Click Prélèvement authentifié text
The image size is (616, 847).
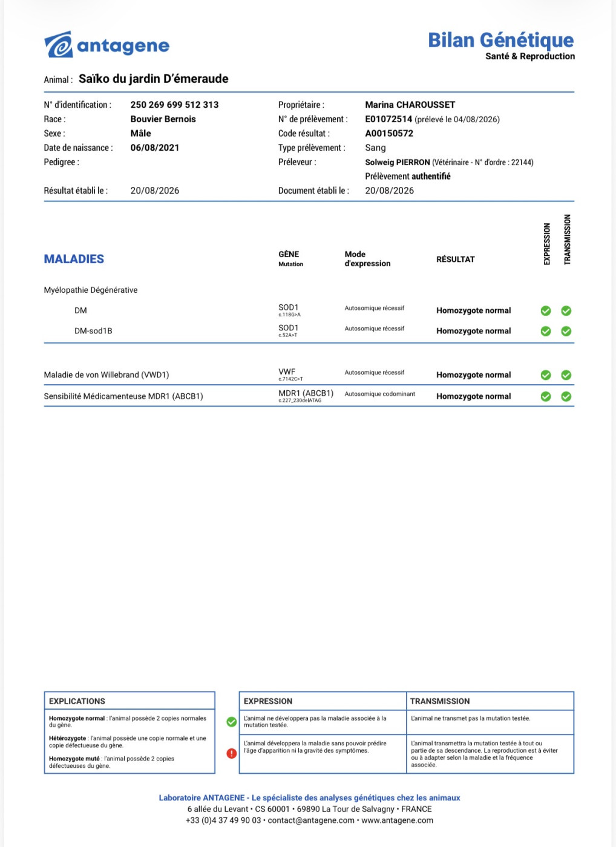pyautogui.click(x=408, y=176)
